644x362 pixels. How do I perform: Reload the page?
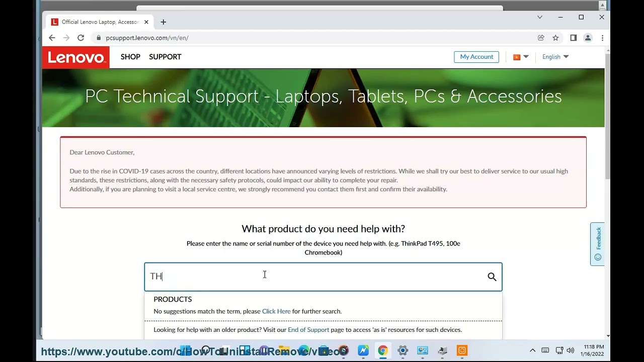click(80, 38)
